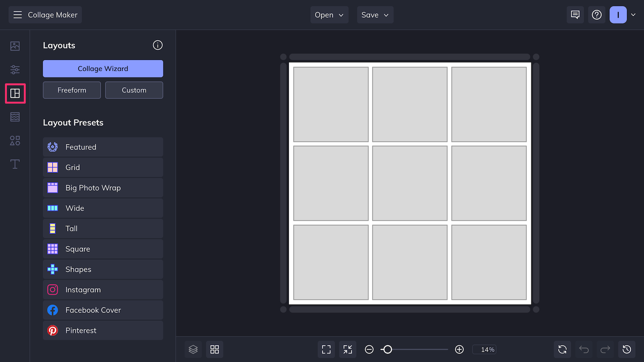The width and height of the screenshot is (644, 362).
Task: Switch to Freeform layout mode
Action: click(72, 90)
